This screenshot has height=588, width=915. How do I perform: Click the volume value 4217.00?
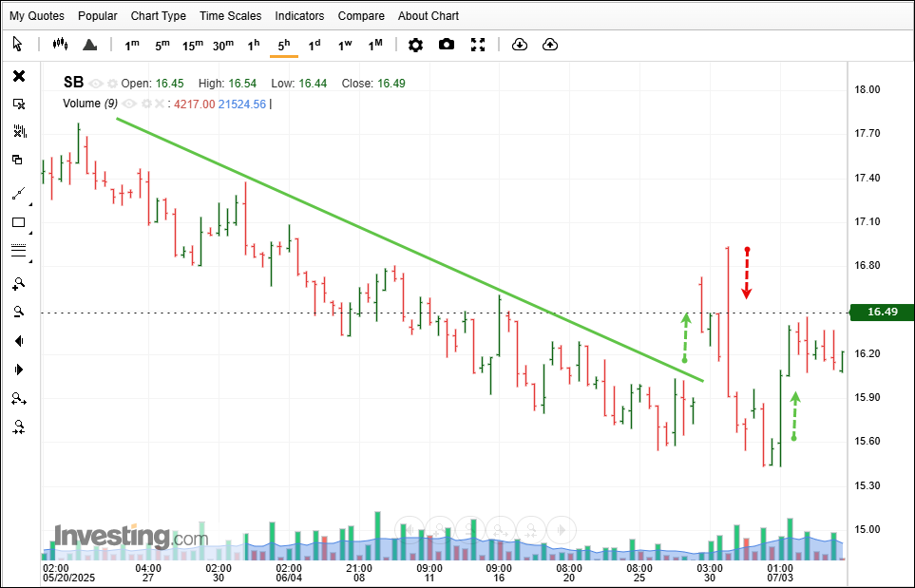pos(195,104)
